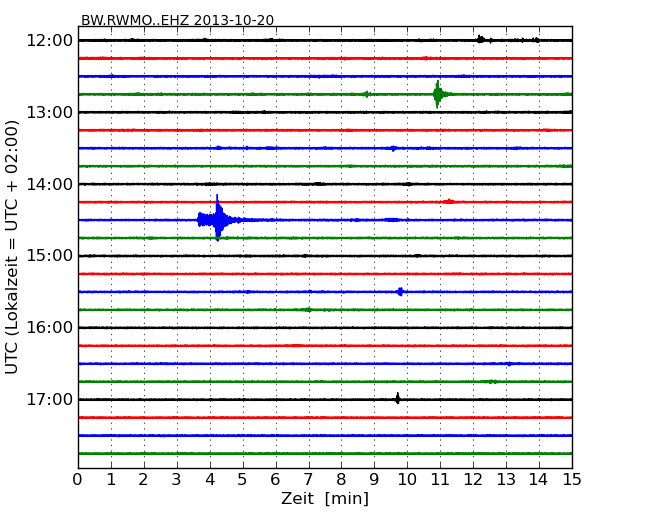Click the x-axis tick label 5
650x520 pixels.
(243, 480)
